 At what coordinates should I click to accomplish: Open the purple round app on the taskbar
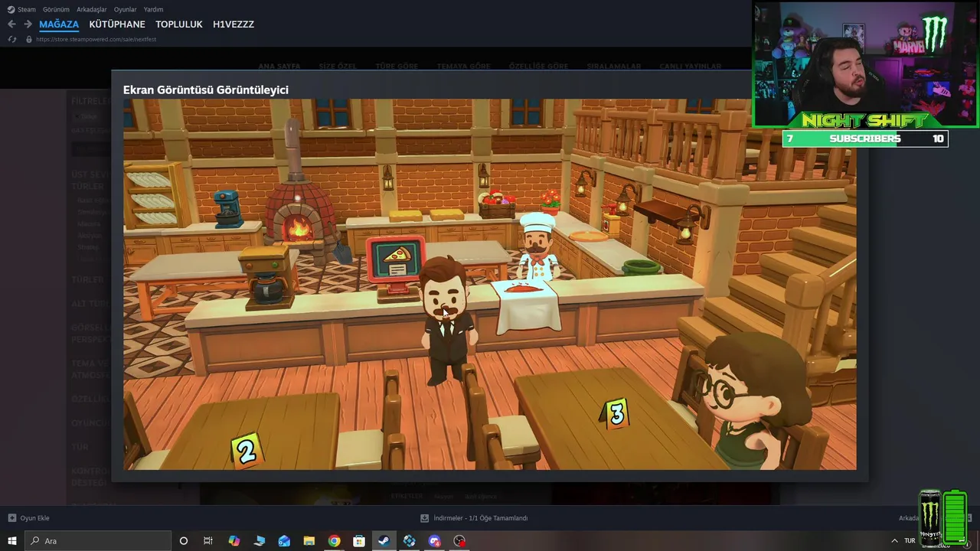pos(435,541)
